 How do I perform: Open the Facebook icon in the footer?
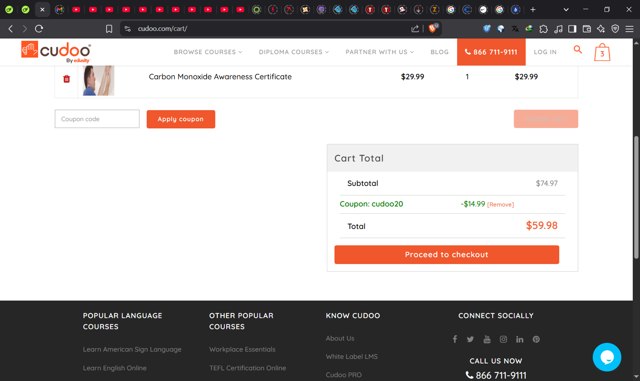[455, 339]
